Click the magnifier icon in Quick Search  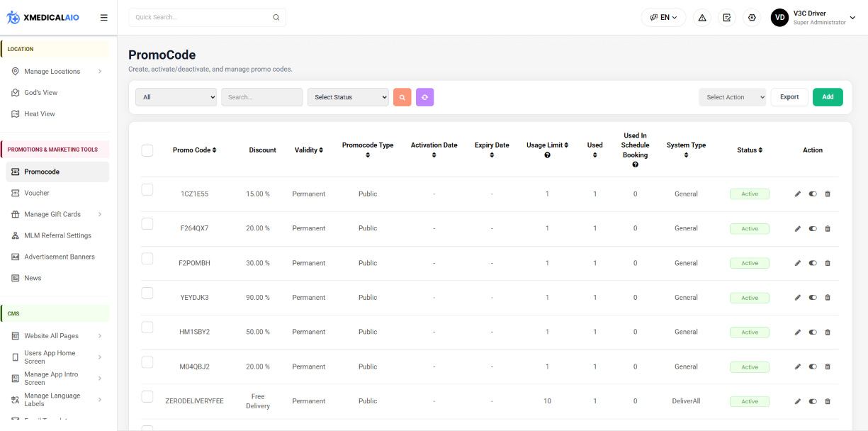(x=276, y=18)
